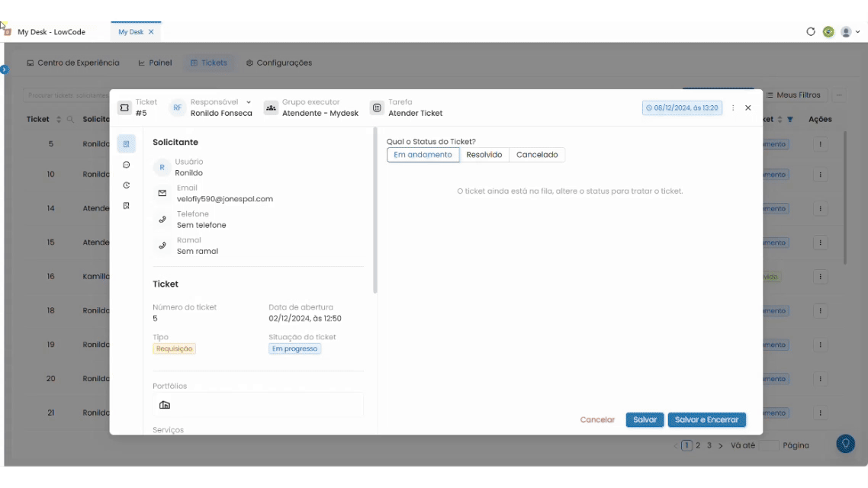Select the Em andamento status

pyautogui.click(x=423, y=155)
